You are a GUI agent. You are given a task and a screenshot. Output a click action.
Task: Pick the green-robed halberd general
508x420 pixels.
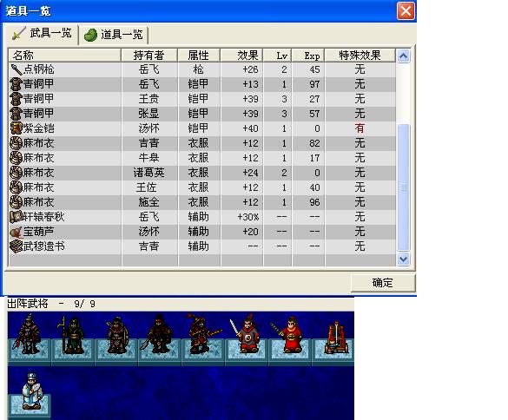(x=70, y=336)
